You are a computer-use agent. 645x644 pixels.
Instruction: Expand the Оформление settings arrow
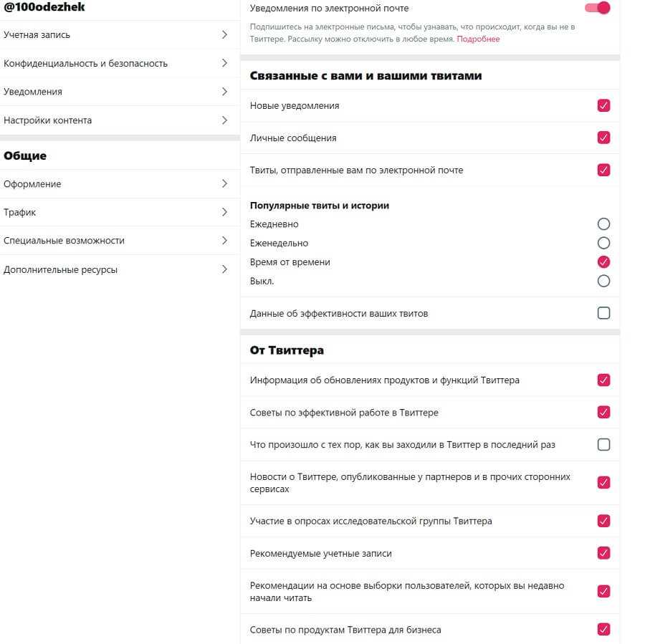[x=224, y=183]
